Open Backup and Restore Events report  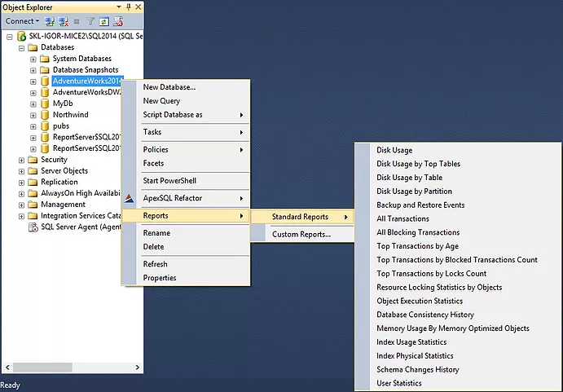click(458, 205)
